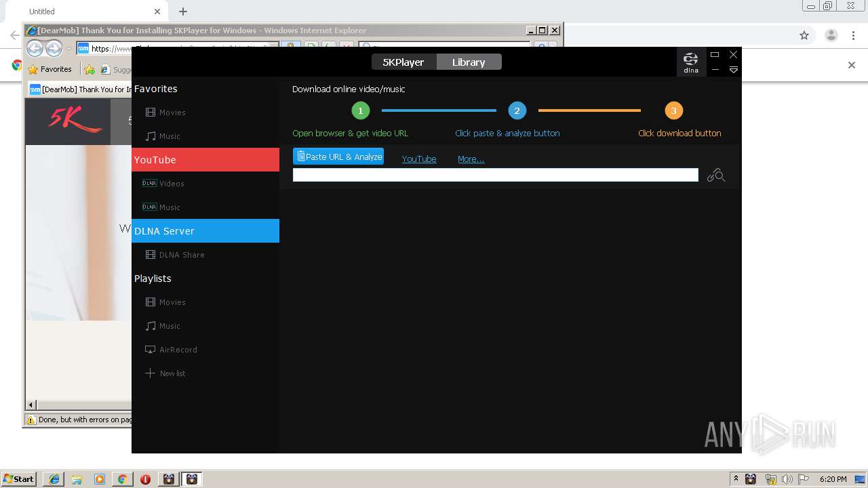Click Internet Explorer Forward button

(54, 48)
